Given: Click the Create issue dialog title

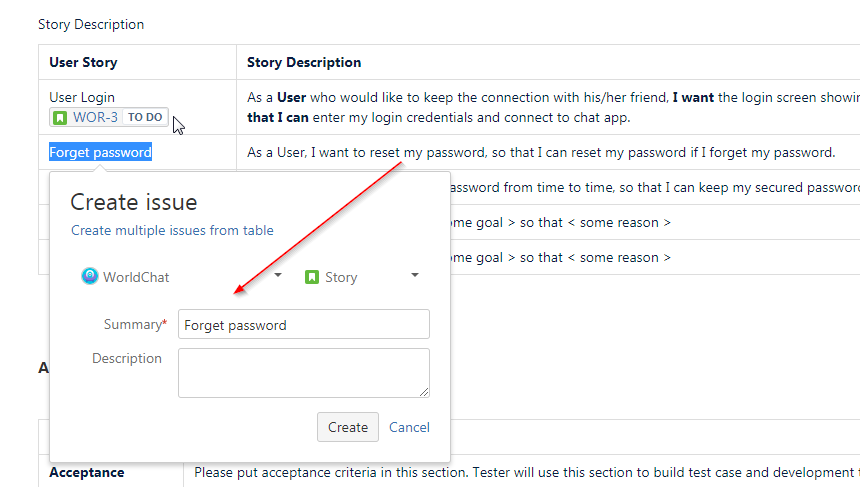Looking at the screenshot, I should tap(133, 202).
